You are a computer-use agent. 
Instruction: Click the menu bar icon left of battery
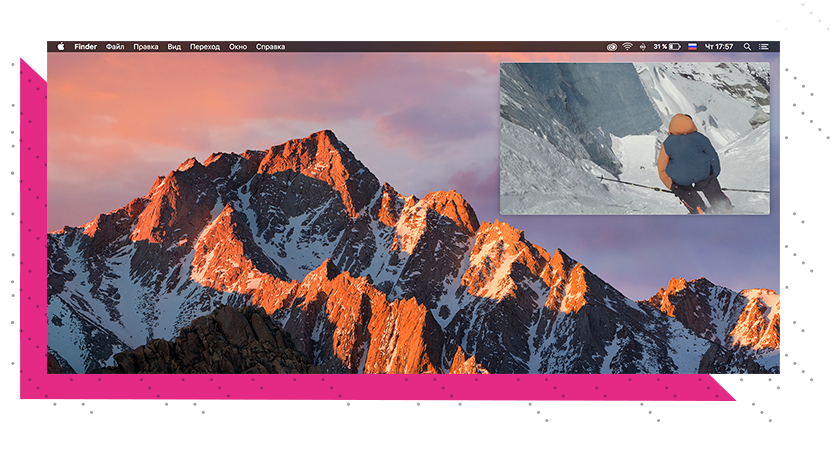click(643, 47)
